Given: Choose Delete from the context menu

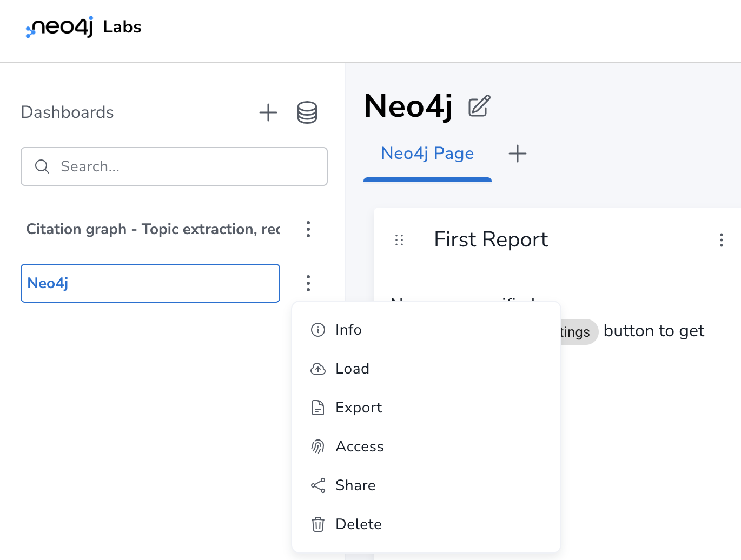Looking at the screenshot, I should [426, 524].
